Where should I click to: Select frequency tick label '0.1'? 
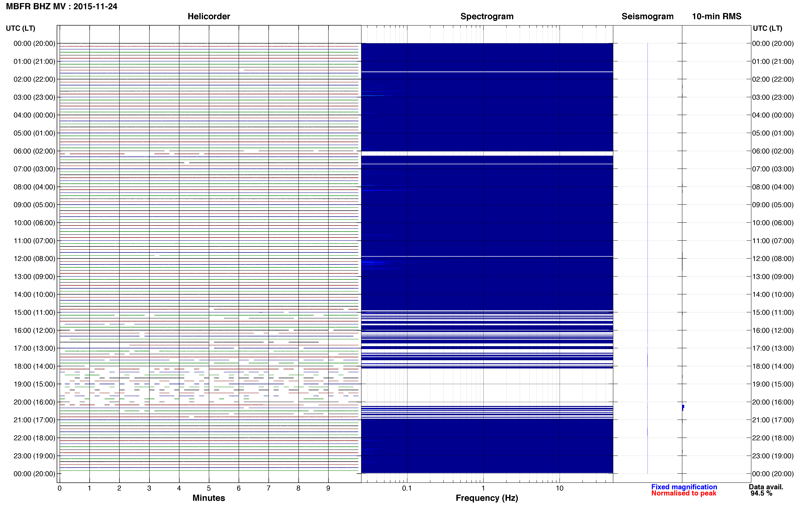click(x=407, y=488)
